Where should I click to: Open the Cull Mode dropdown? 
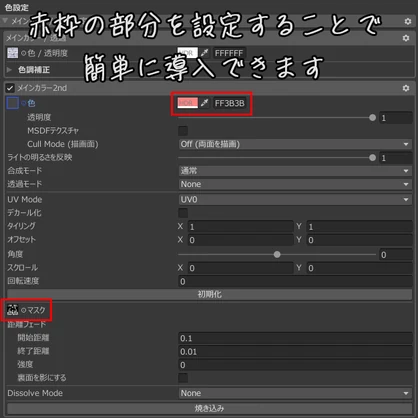point(295,144)
